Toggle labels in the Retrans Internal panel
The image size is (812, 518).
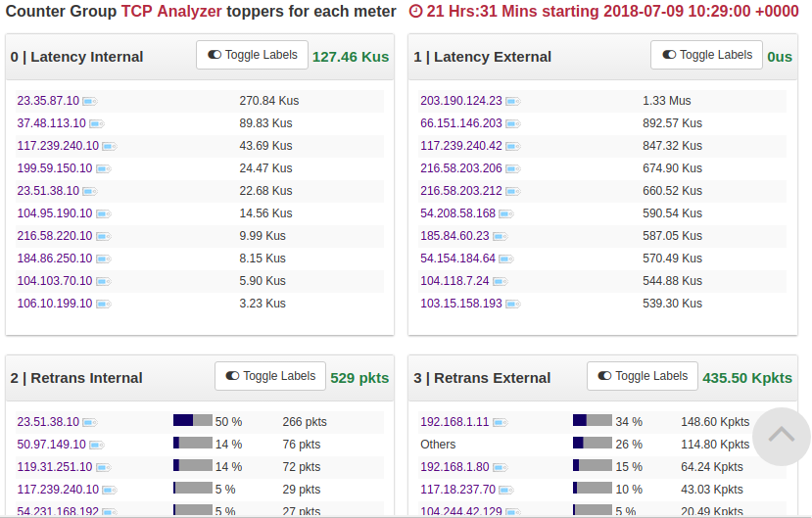270,376
